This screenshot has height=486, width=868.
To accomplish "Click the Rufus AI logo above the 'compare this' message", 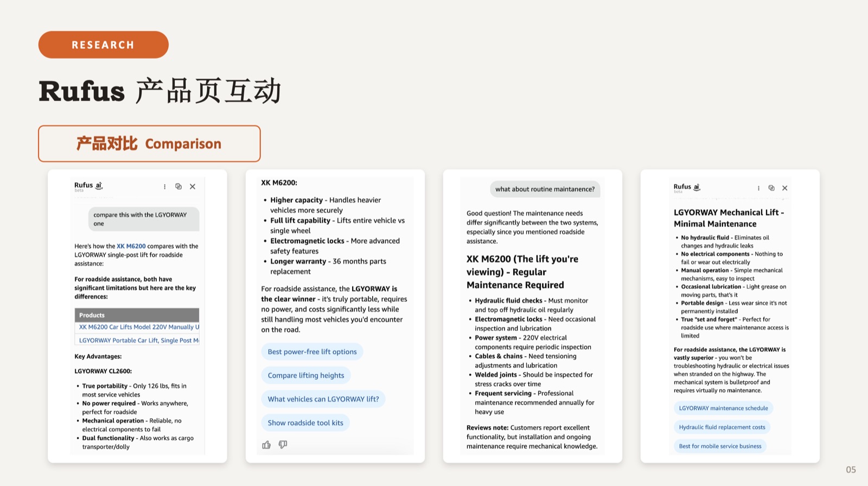I will [88, 186].
